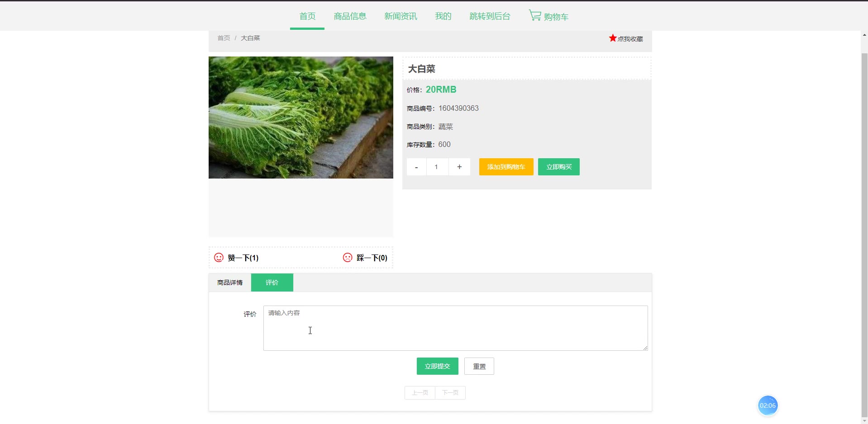Viewport: 868px width, 424px height.
Task: Click the 评价 review text area
Action: click(x=456, y=328)
